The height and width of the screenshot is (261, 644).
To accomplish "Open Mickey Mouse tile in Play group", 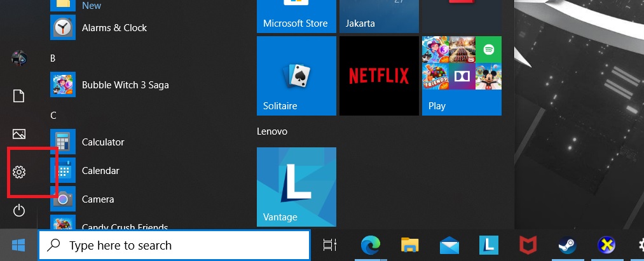I will [488, 76].
